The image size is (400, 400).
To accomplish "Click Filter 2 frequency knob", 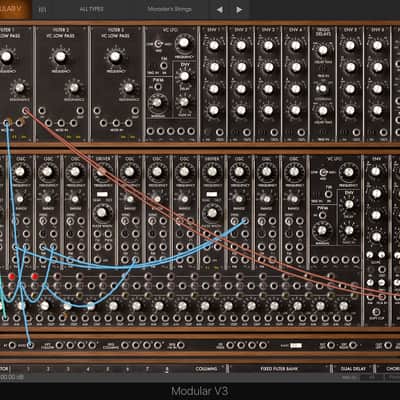I will pos(60,57).
